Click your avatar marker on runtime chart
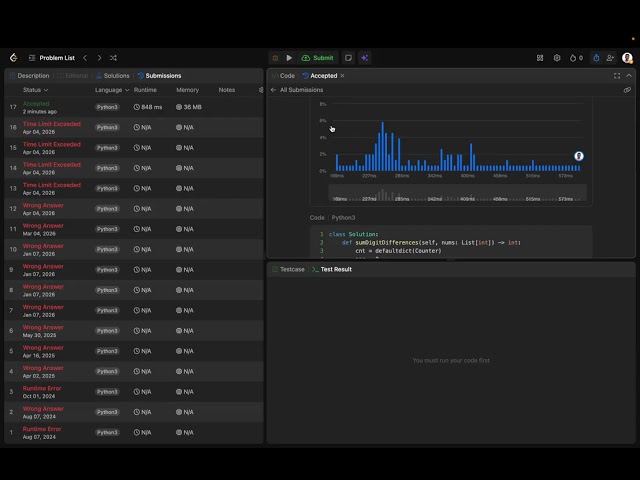Viewport: 640px width, 480px height. (x=579, y=156)
